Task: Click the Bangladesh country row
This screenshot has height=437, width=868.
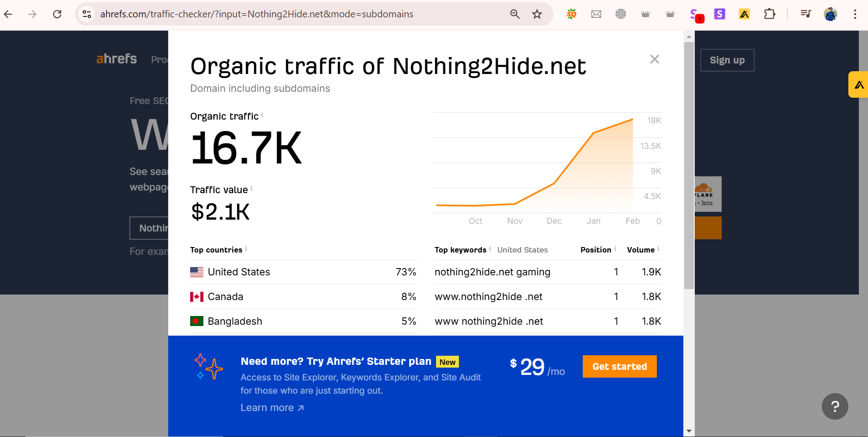Action: 303,321
